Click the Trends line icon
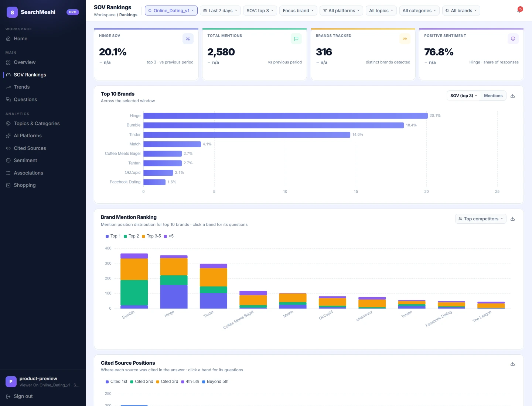Screen dimensions: 532x406 [x=8, y=87]
